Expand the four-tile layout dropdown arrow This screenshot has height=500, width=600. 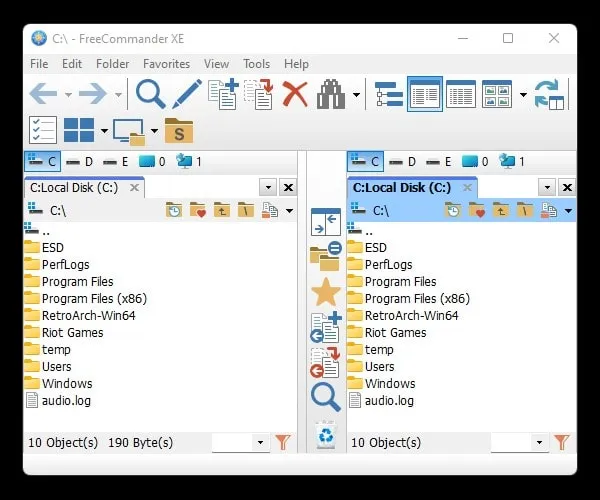(x=104, y=131)
